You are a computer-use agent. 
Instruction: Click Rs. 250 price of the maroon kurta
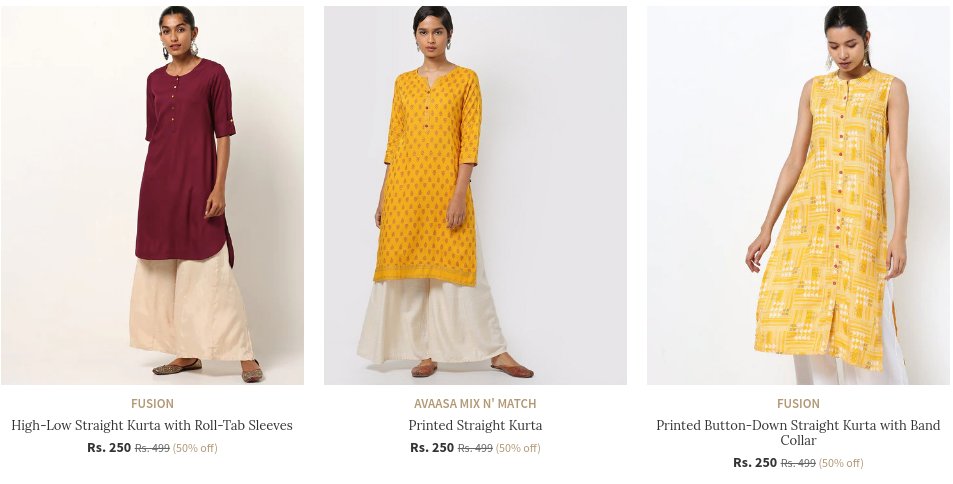click(x=109, y=448)
